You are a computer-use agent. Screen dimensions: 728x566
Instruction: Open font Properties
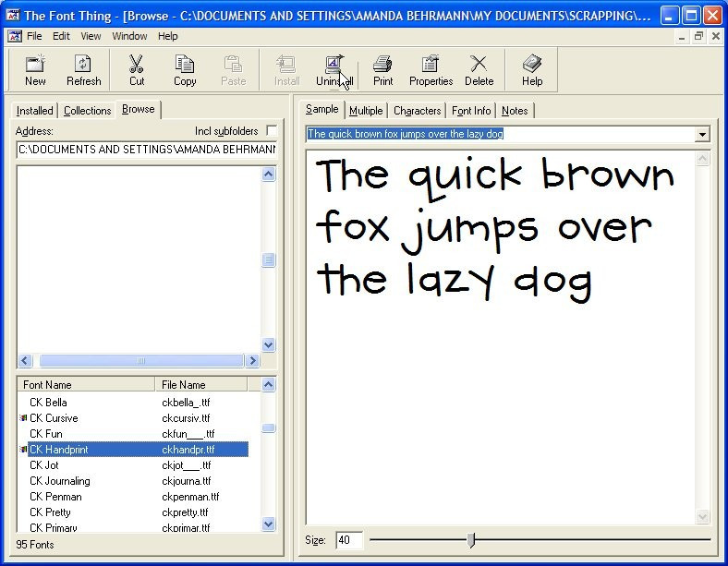431,70
